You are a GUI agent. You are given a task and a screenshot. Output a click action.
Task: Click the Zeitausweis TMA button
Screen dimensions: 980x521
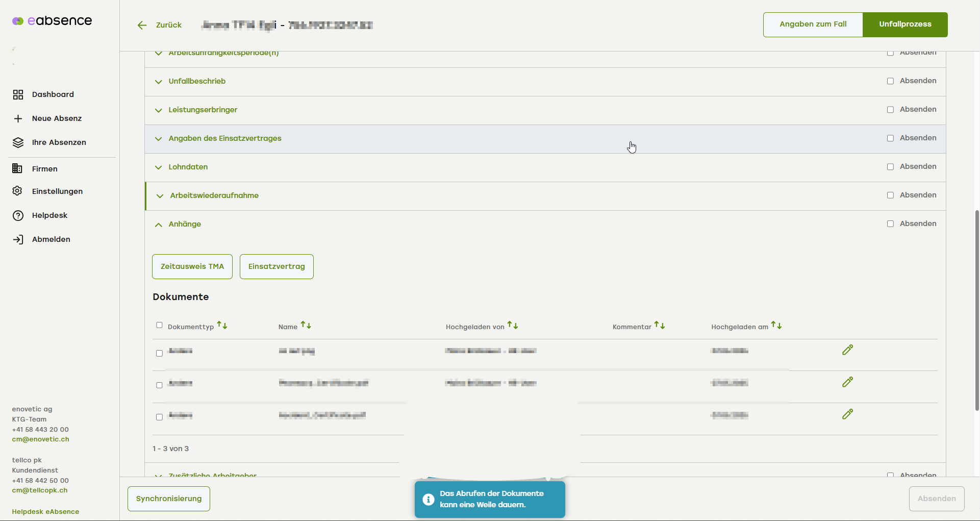[192, 266]
